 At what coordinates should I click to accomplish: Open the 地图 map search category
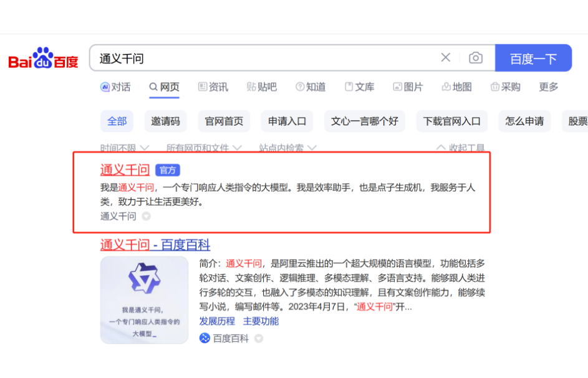point(456,87)
